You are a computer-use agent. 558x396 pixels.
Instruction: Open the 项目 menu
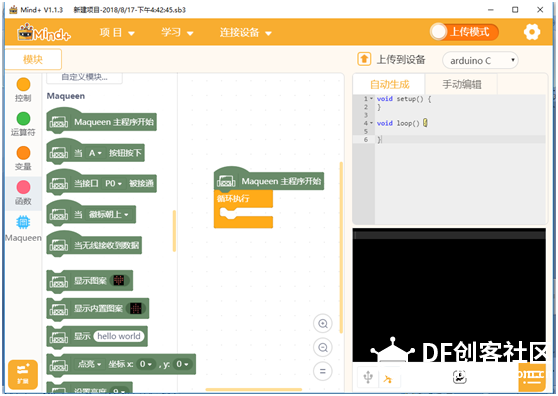[117, 33]
